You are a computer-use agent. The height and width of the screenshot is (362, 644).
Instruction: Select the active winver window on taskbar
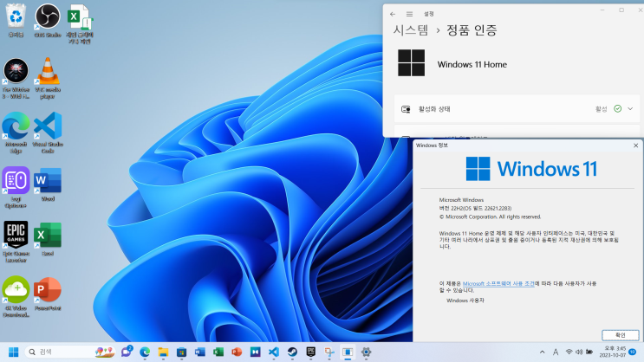(348, 352)
